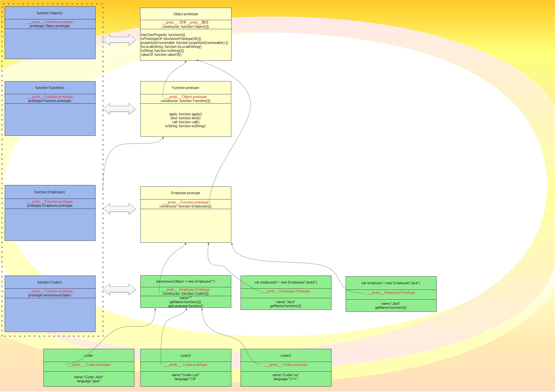Image resolution: width=555 pixels, height=392 pixels.
Task: Click the double arrow beside function Function()
Action: (x=119, y=109)
